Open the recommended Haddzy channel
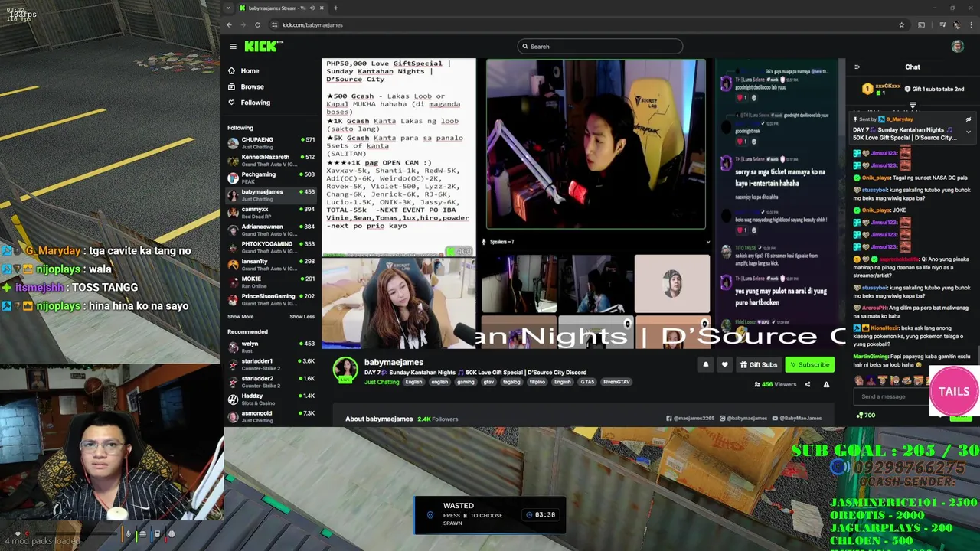 tap(272, 399)
